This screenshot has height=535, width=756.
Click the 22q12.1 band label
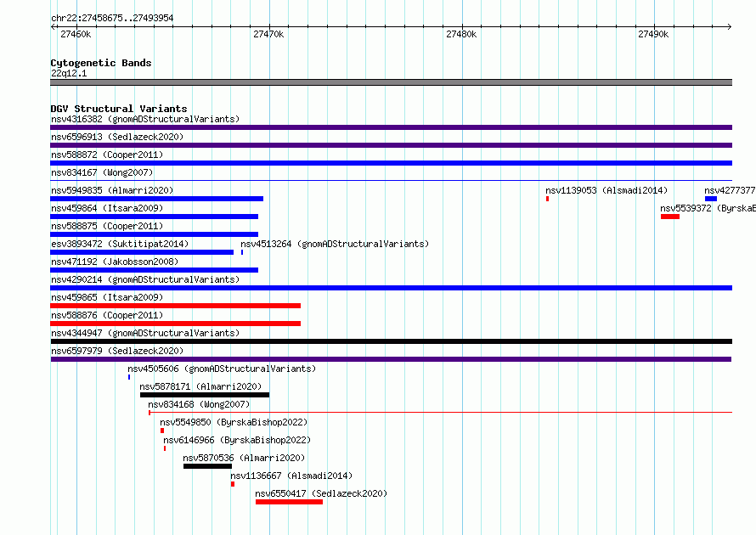coord(69,73)
